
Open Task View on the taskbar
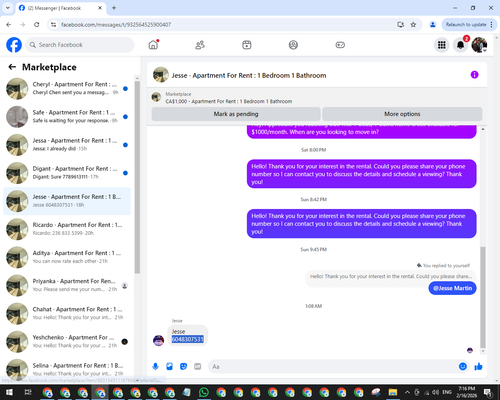tap(28, 392)
